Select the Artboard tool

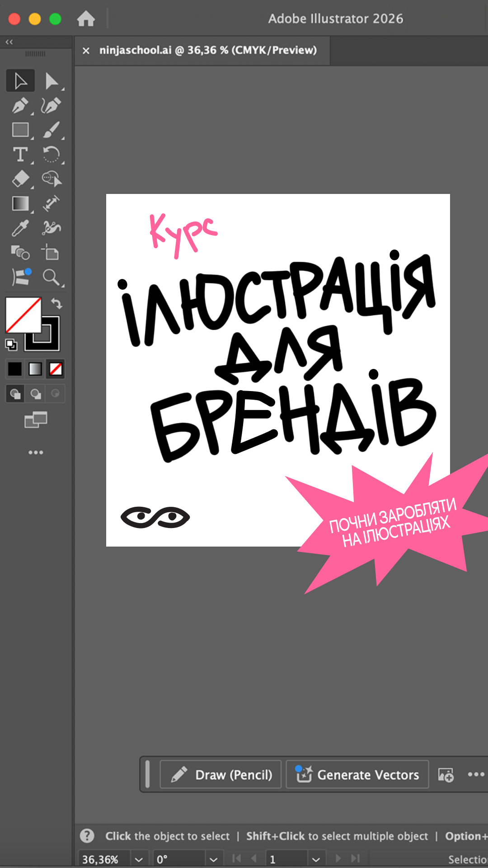(51, 253)
